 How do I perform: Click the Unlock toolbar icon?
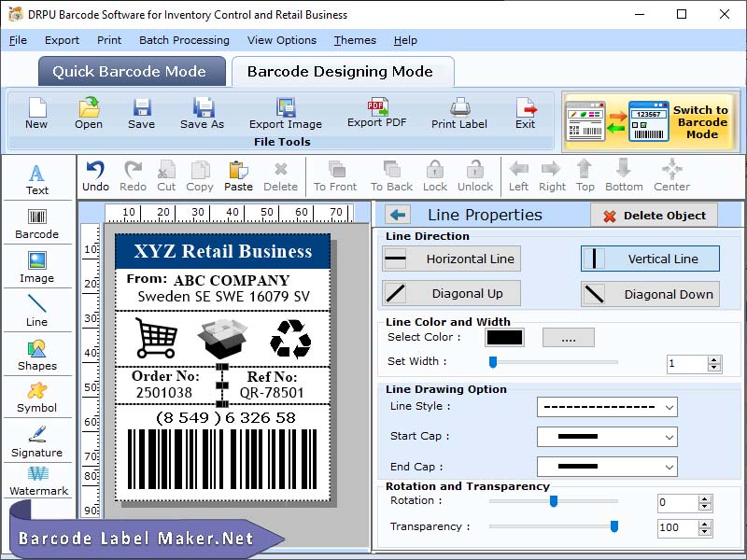tap(475, 176)
